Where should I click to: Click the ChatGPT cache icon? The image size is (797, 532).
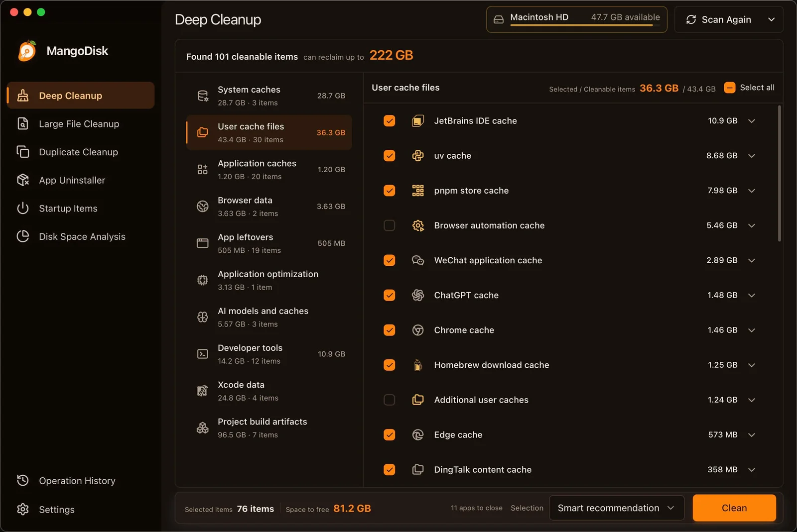[x=418, y=295]
